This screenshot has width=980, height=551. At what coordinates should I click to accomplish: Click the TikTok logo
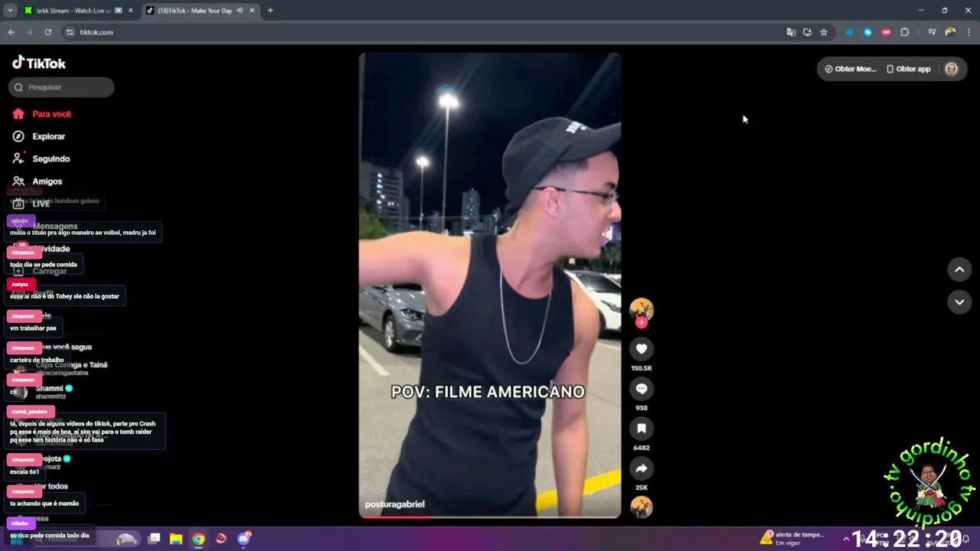pyautogui.click(x=39, y=63)
